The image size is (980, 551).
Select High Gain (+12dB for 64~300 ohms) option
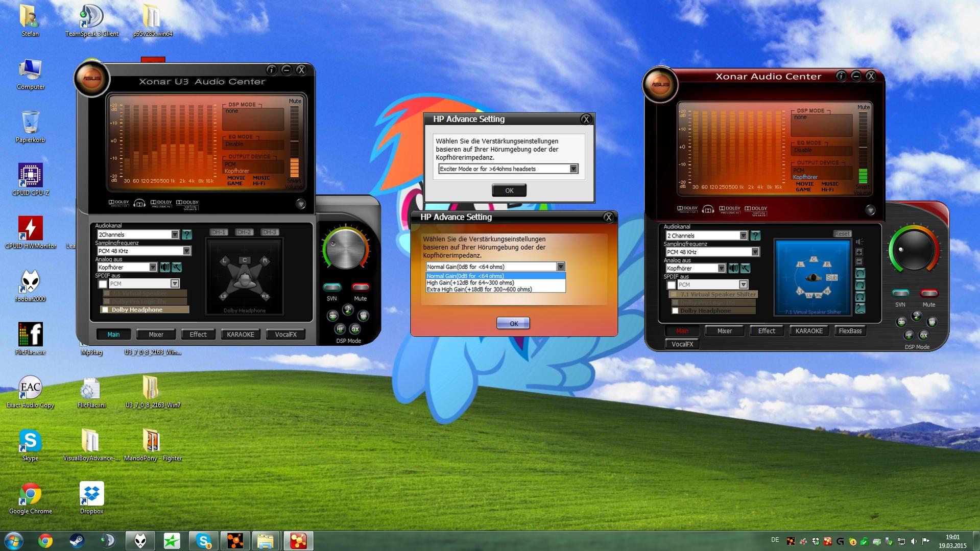pyautogui.click(x=495, y=282)
